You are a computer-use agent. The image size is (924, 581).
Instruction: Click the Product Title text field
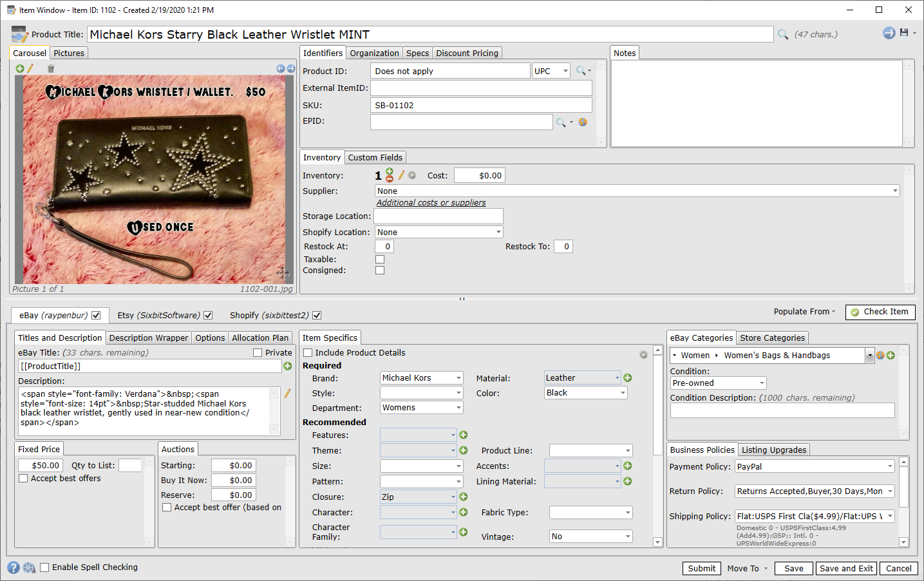click(x=430, y=34)
